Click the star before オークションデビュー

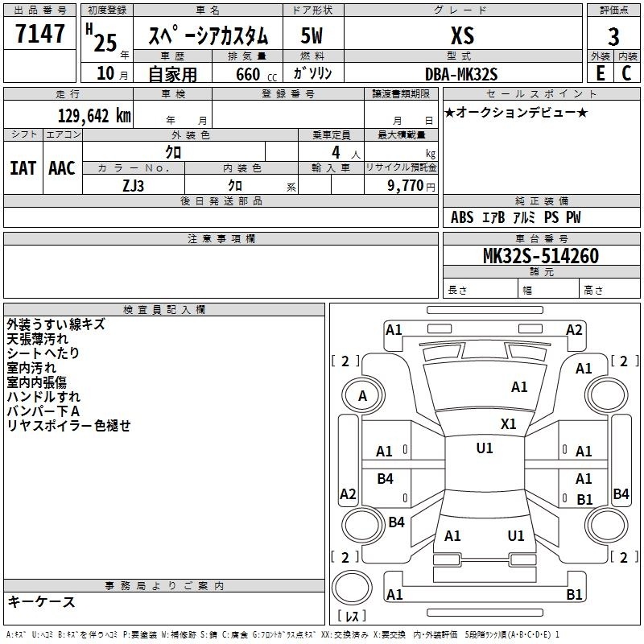click(450, 112)
